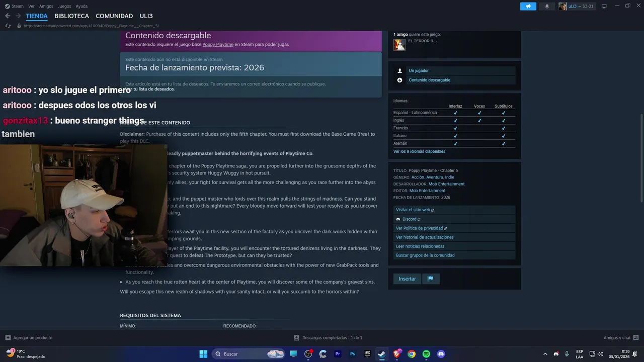Click the downloadable content arrow icon
This screenshot has height=362, width=644.
(400, 80)
